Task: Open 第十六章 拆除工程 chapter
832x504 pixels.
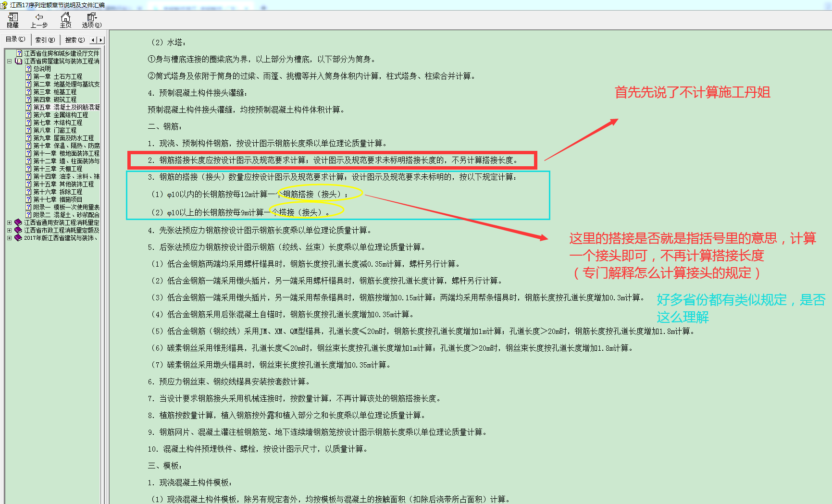Action: 58,192
